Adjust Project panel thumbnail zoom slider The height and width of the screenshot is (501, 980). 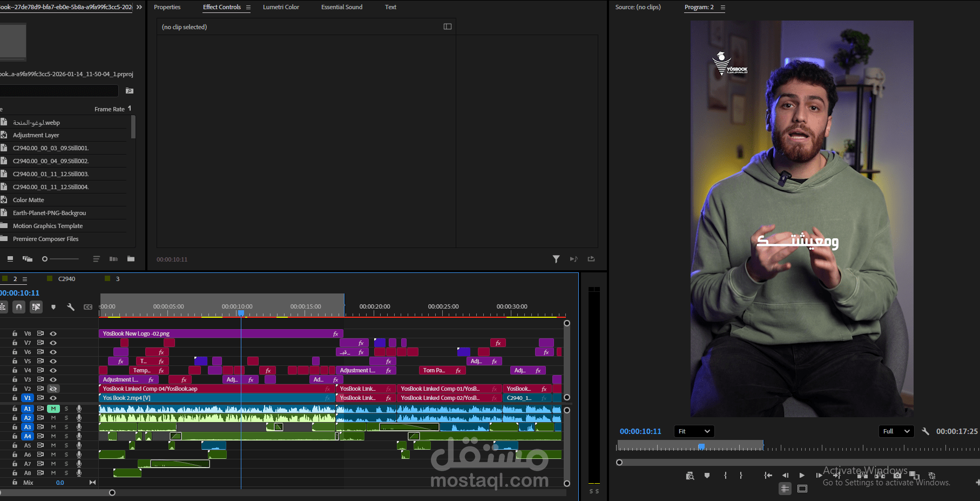pos(45,259)
